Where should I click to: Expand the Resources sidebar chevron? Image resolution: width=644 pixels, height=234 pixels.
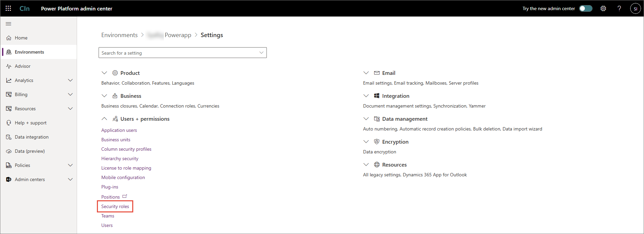[70, 109]
